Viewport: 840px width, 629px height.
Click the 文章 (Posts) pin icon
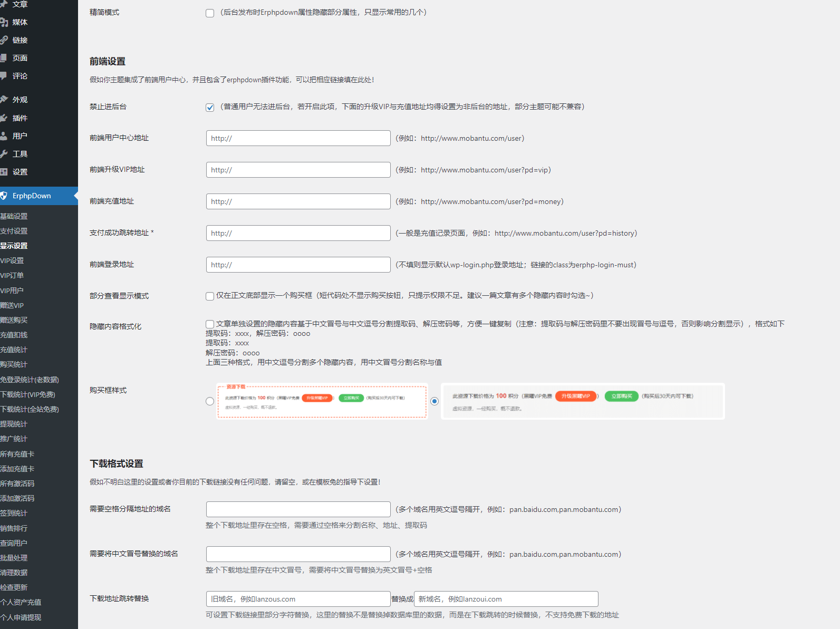4,4
